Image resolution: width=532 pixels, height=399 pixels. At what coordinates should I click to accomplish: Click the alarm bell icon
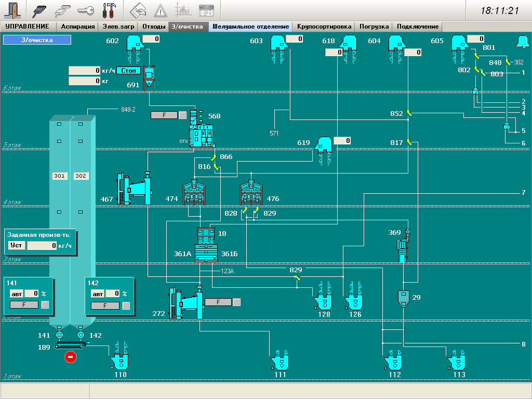click(x=521, y=41)
